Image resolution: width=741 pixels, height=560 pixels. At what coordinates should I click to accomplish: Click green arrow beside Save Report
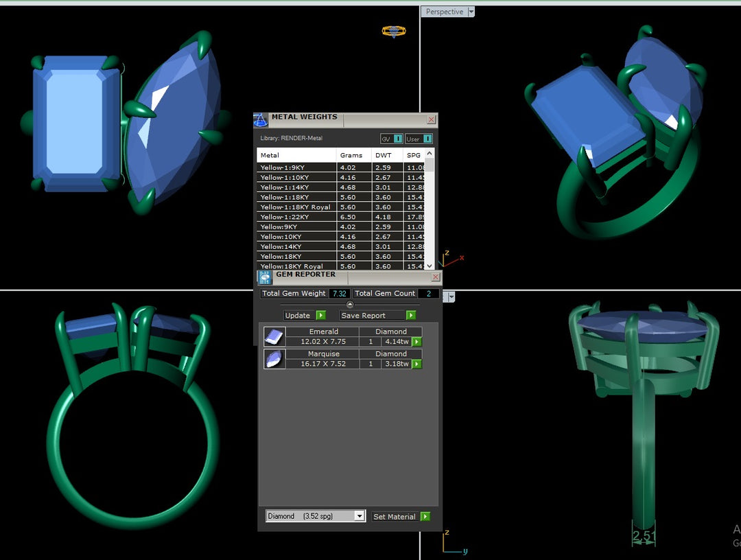tap(410, 316)
